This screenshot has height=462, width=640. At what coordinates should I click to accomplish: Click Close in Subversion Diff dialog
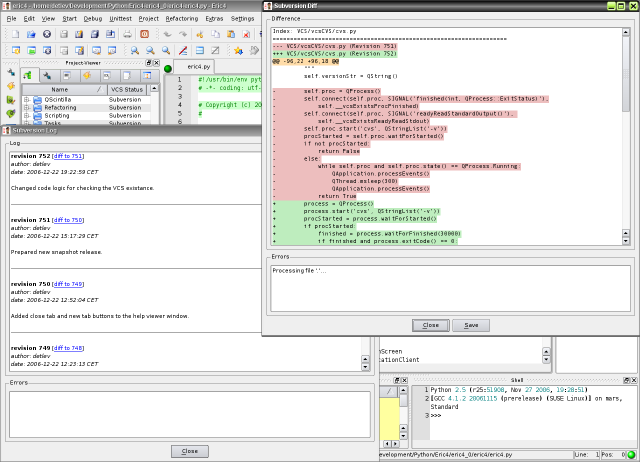click(431, 325)
